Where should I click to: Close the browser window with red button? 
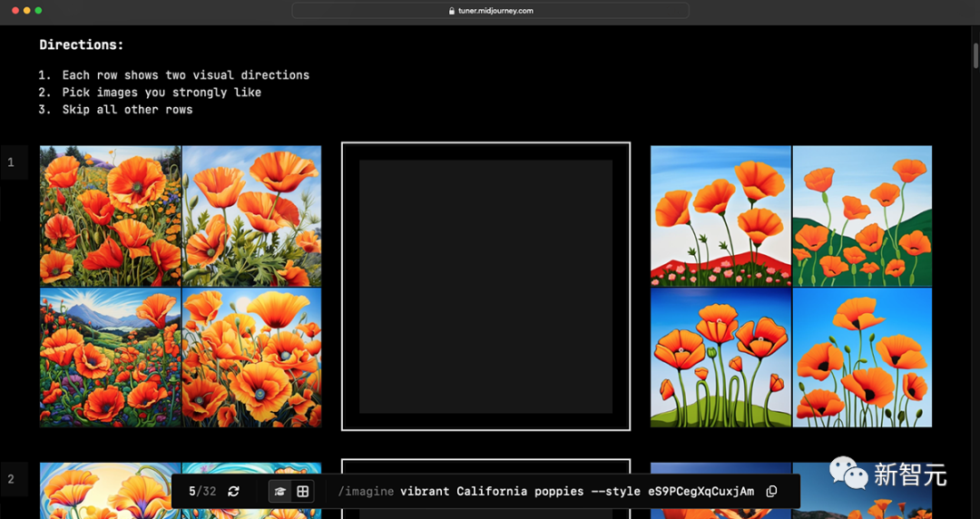click(x=15, y=11)
